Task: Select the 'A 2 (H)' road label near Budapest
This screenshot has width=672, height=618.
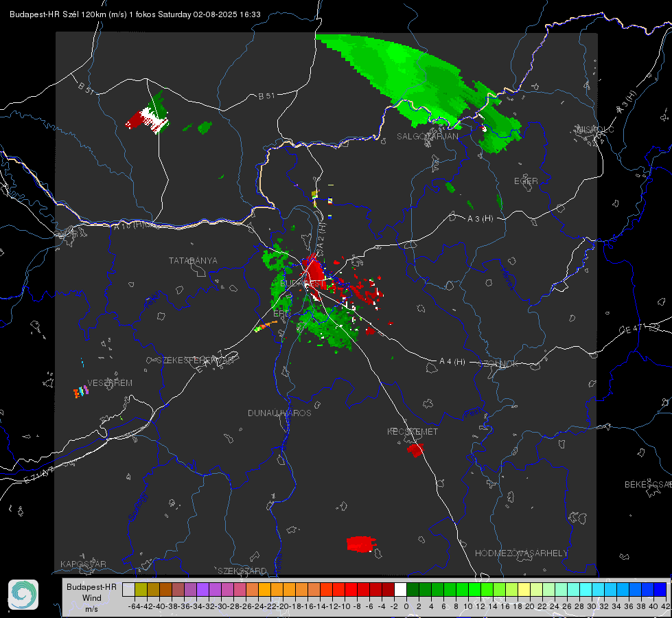Action: [321, 236]
